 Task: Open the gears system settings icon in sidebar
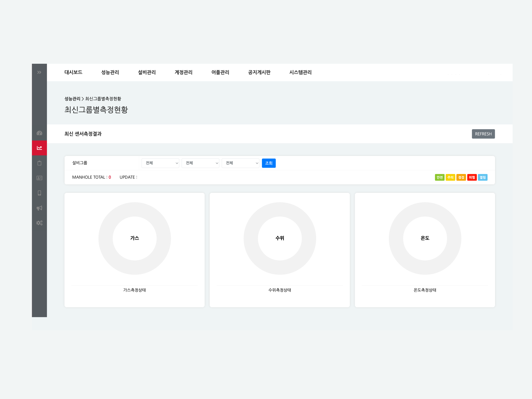click(39, 223)
